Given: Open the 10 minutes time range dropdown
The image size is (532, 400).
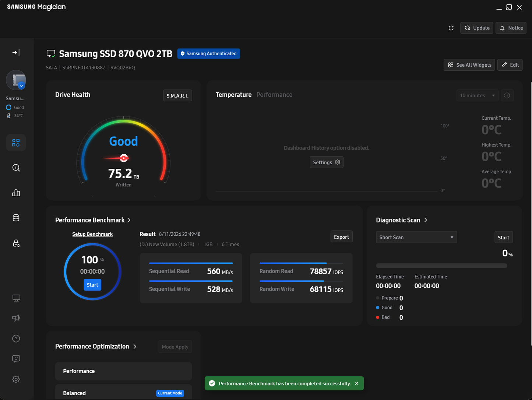Looking at the screenshot, I should coord(478,95).
